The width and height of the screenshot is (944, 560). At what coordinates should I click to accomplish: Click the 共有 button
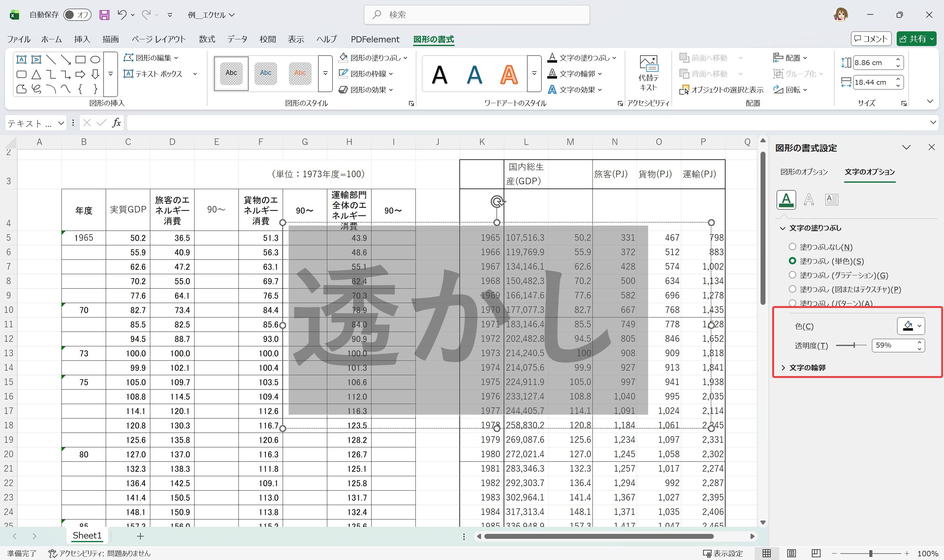pyautogui.click(x=917, y=38)
